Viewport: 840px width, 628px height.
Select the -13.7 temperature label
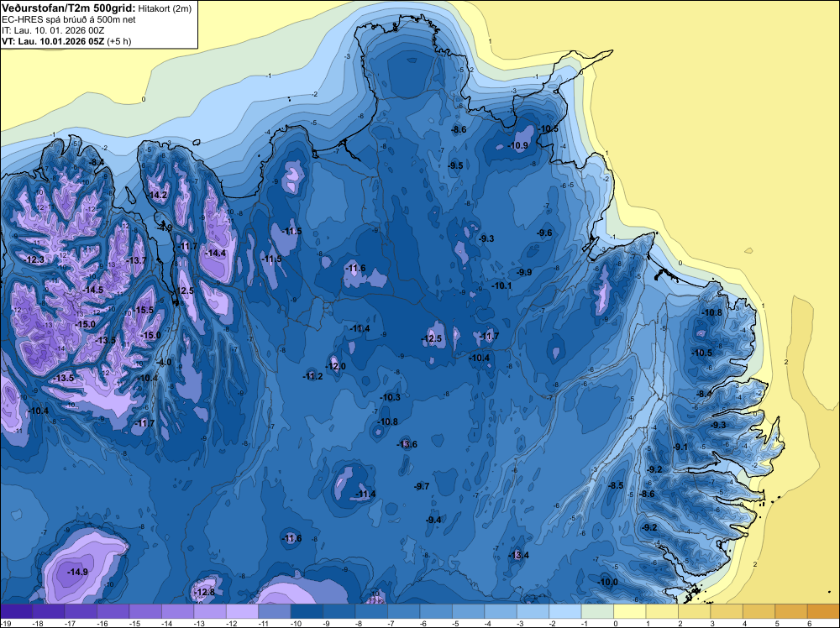[x=136, y=260]
